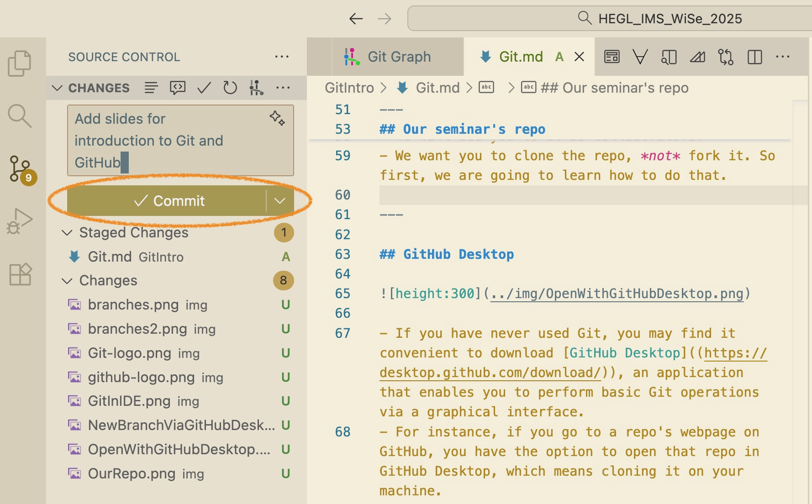Screen dimensions: 812x504
Task: Select the Git.md editor tab
Action: pos(521,57)
